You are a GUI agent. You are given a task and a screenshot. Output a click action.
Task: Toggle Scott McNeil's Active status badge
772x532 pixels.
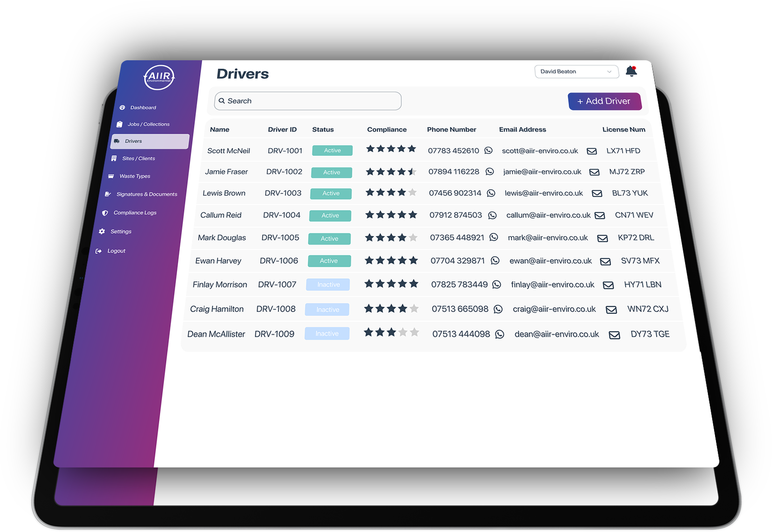tap(332, 150)
